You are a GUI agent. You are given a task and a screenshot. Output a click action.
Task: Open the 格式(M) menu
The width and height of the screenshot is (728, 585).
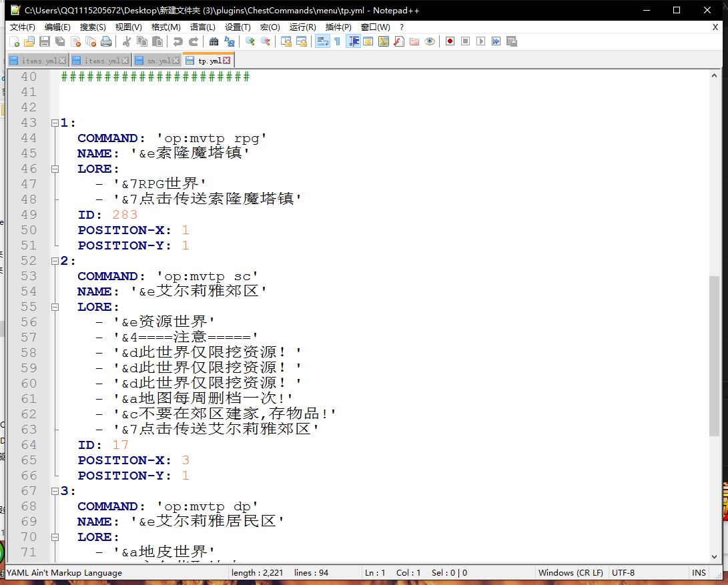click(x=165, y=27)
